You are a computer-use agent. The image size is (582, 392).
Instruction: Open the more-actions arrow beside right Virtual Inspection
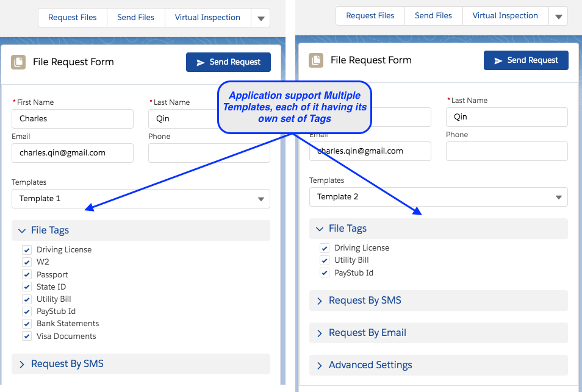click(558, 16)
